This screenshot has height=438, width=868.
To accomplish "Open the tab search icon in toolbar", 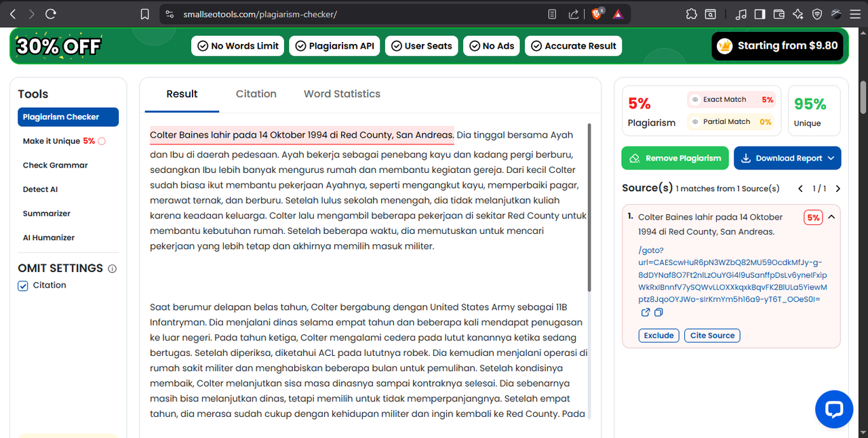I will pos(710,14).
